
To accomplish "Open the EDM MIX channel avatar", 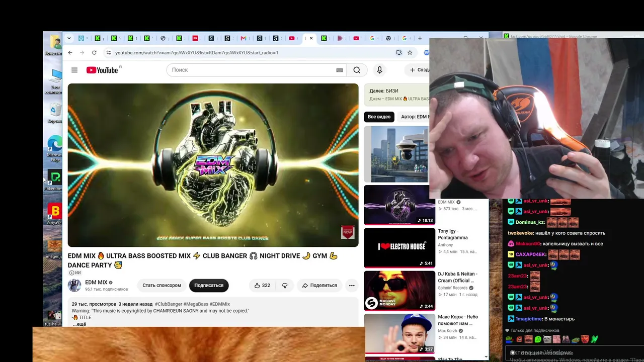I will 74,285.
